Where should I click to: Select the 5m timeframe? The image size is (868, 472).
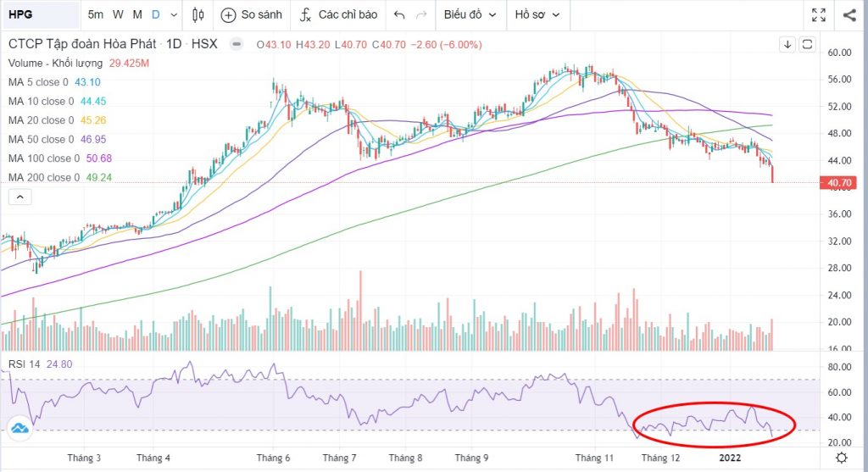tap(96, 14)
